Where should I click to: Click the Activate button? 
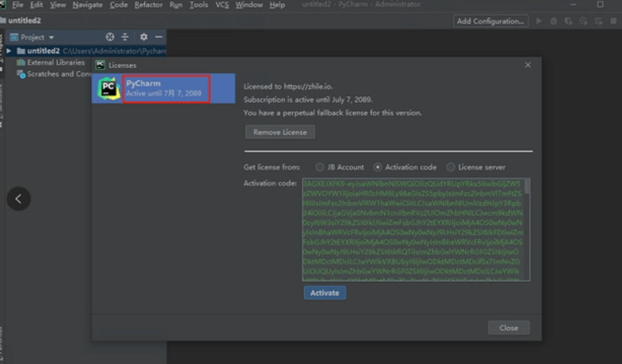pyautogui.click(x=325, y=293)
